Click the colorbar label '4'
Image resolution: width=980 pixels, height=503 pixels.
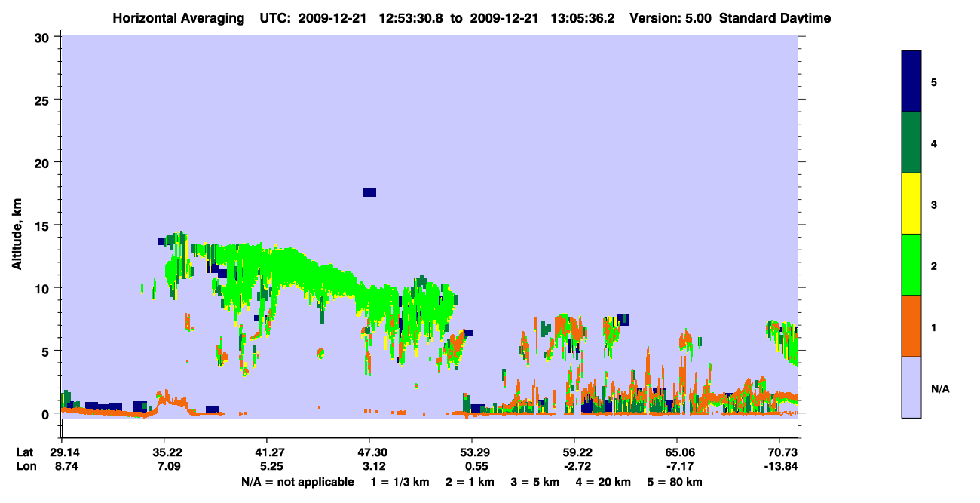(934, 143)
